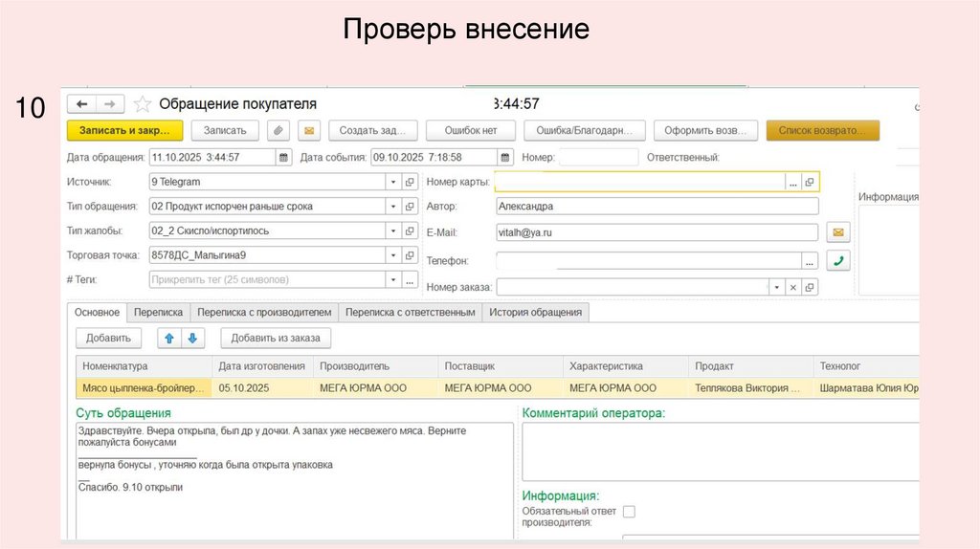This screenshot has height=549, width=980.
Task: Click the Производитель column header
Action: click(375, 366)
